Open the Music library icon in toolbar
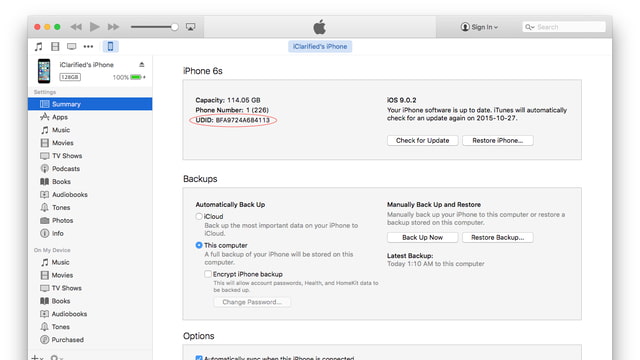Image resolution: width=640 pixels, height=360 pixels. click(38, 47)
